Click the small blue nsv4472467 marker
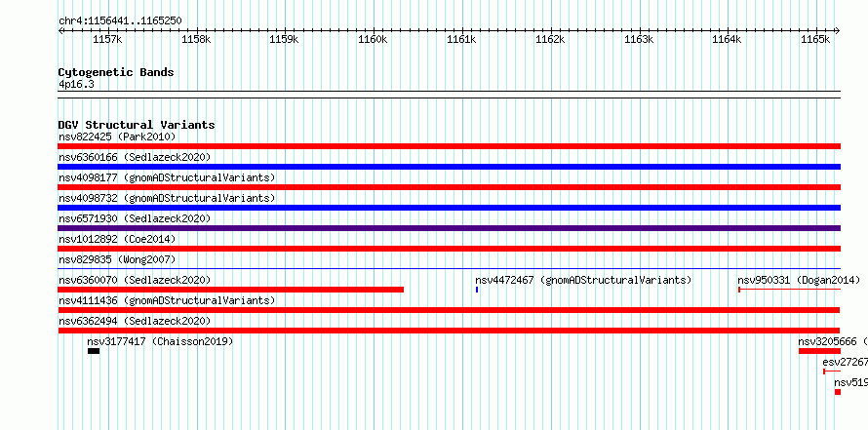This screenshot has width=868, height=430. click(x=477, y=290)
